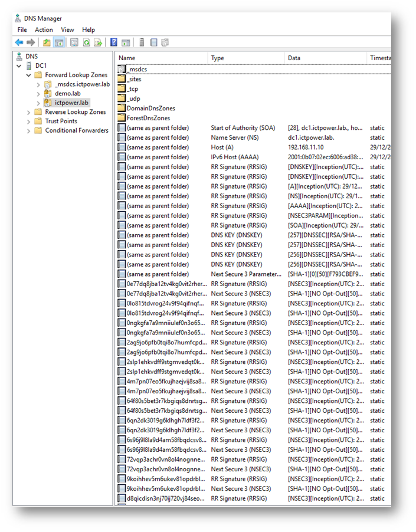
Task: Select demo.lab zone in the tree
Action: click(68, 94)
